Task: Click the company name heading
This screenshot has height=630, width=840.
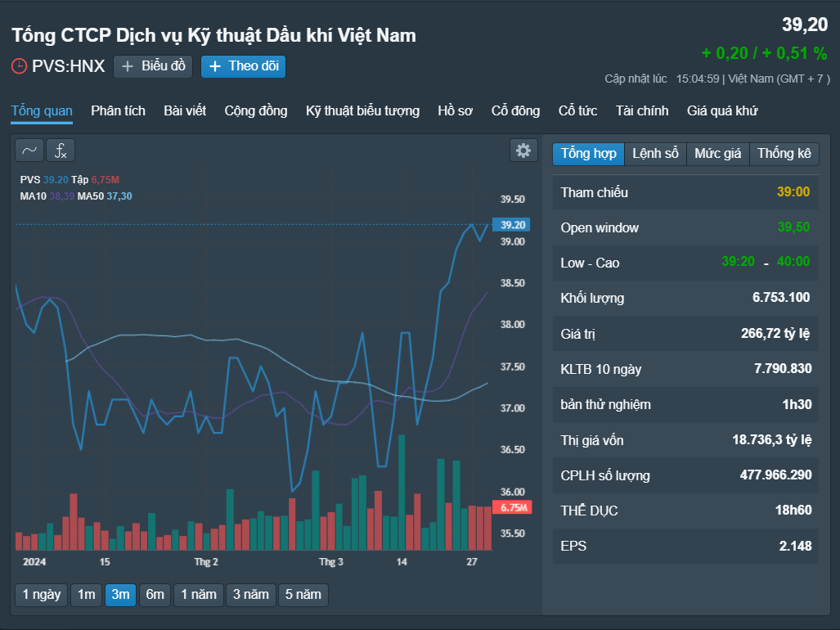Action: click(x=213, y=35)
